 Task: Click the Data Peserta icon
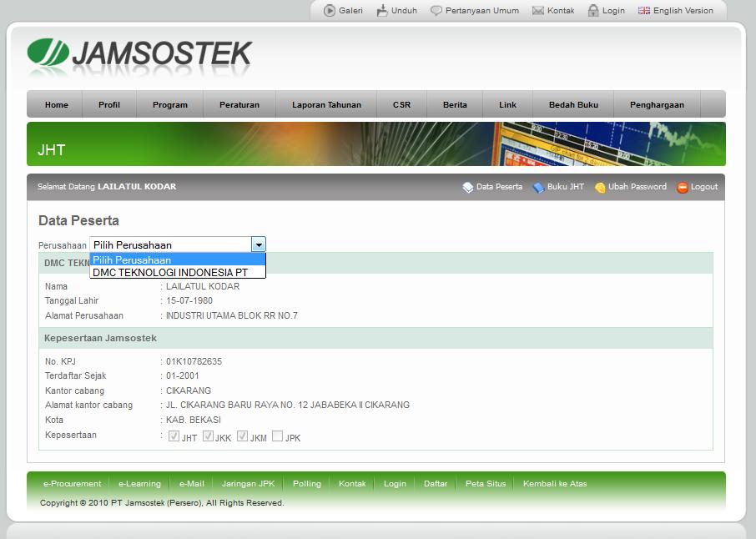pyautogui.click(x=467, y=187)
